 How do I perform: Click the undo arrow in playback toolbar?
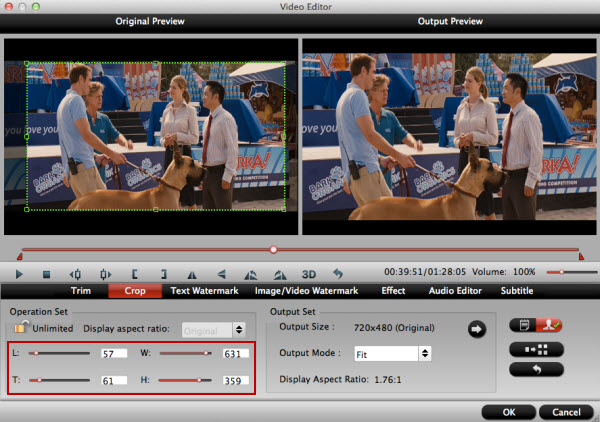coord(338,274)
